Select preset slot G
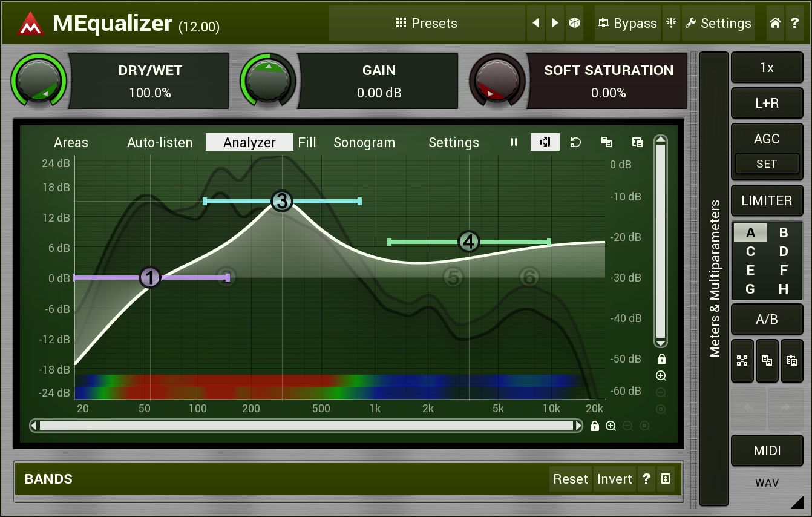Viewport: 812px width, 517px height. pos(750,289)
